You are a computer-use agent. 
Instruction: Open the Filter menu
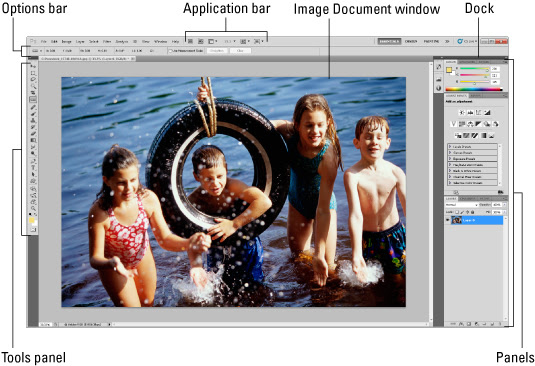coord(107,42)
